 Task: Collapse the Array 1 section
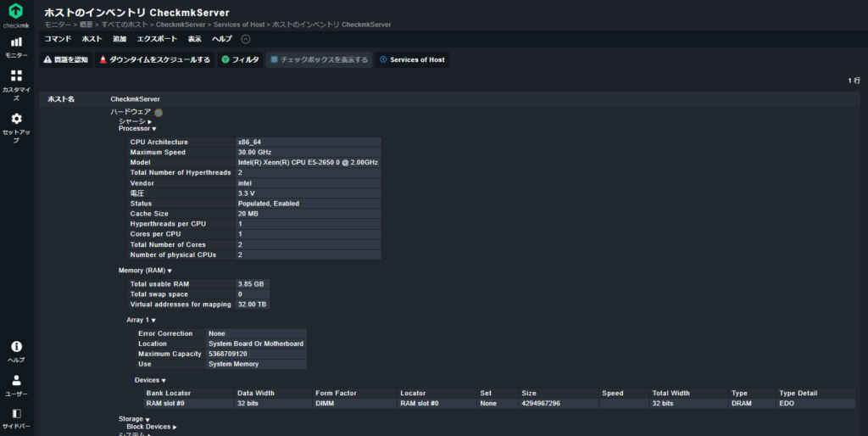click(141, 320)
